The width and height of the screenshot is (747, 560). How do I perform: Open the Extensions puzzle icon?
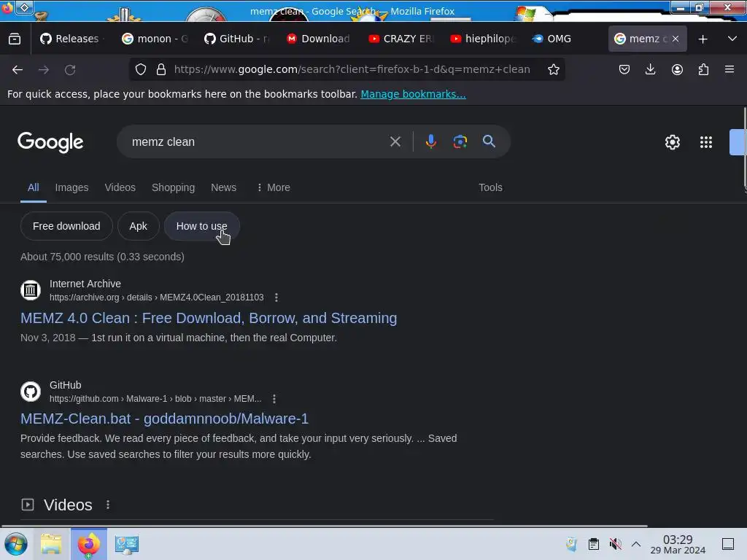(x=703, y=69)
